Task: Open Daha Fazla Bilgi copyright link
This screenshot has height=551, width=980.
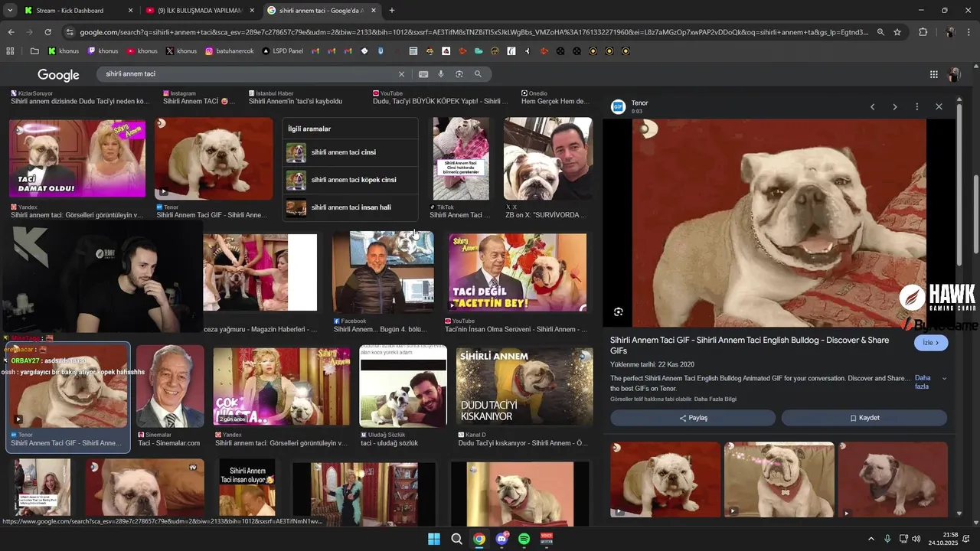Action: (715, 399)
